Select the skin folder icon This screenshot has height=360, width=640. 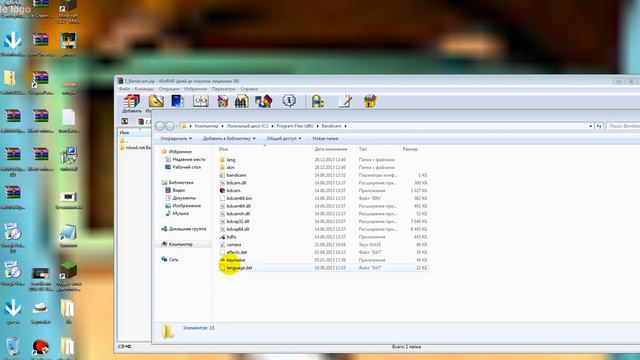(222, 167)
